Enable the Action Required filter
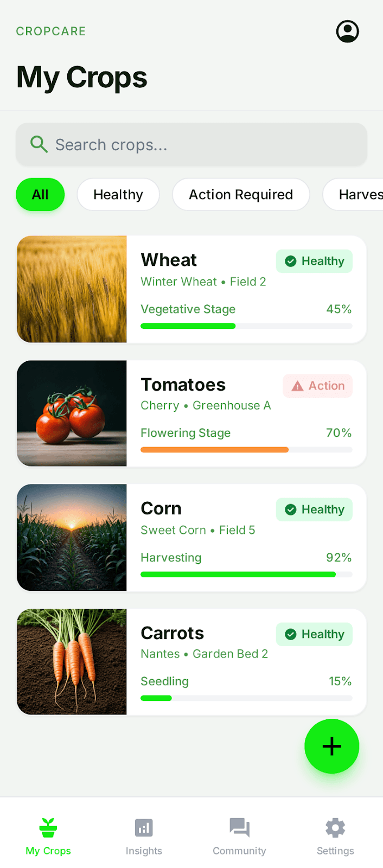The height and width of the screenshot is (868, 383). point(240,194)
